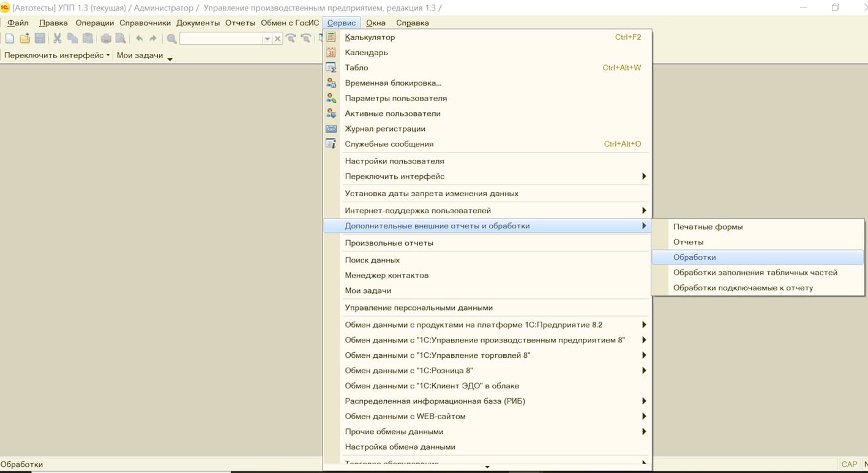The image size is (868, 473).
Task: Click the Служебные сообщения icon
Action: [331, 145]
